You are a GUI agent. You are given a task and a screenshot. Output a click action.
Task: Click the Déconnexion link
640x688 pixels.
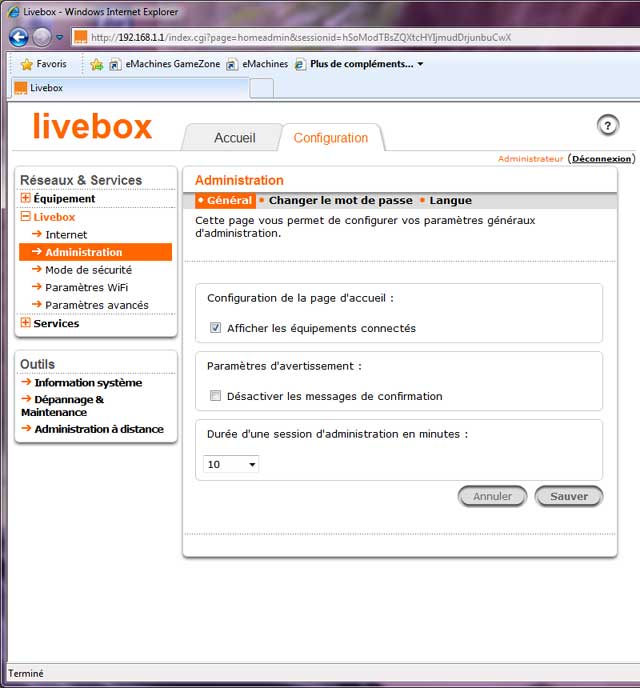click(601, 159)
